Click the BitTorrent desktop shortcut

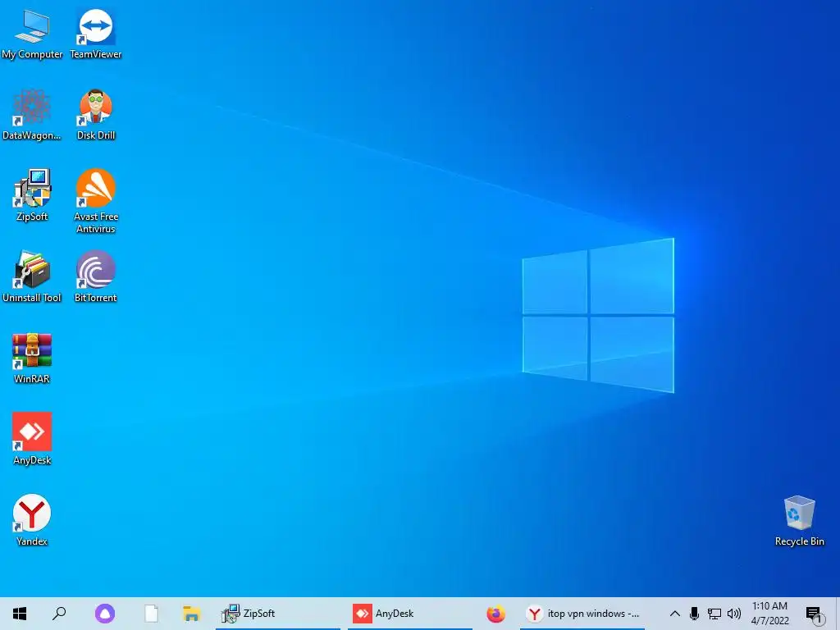(x=96, y=277)
